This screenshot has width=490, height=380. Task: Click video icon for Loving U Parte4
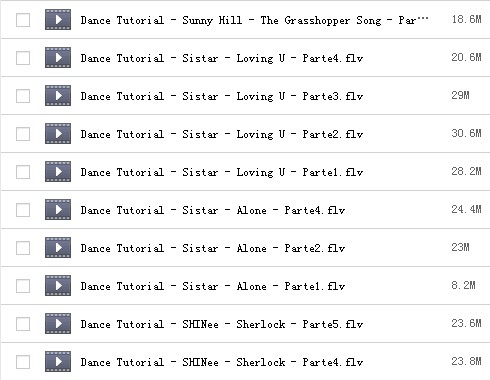(58, 58)
